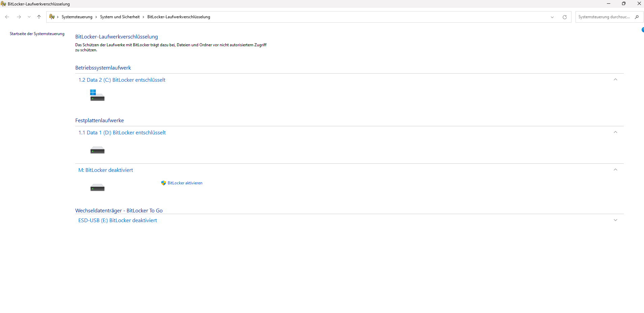Click the 1.1 Data 1 (D:) drive entry
644x313 pixels.
tap(122, 133)
